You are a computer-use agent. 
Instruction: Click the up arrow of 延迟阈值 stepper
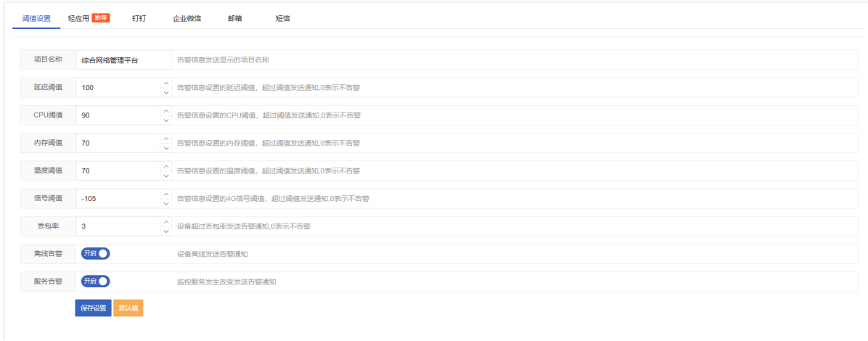pos(165,83)
